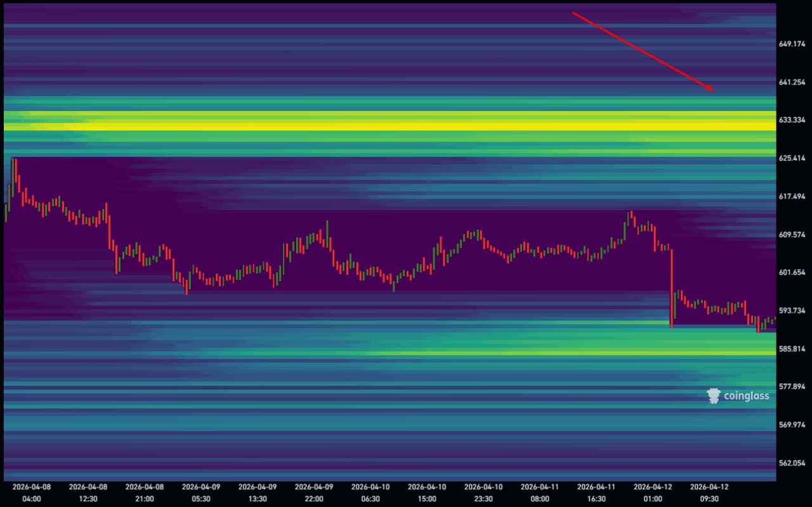Viewport: 812px width, 507px height.
Task: Select the 2026-04-12 01:00 time label
Action: 653,492
